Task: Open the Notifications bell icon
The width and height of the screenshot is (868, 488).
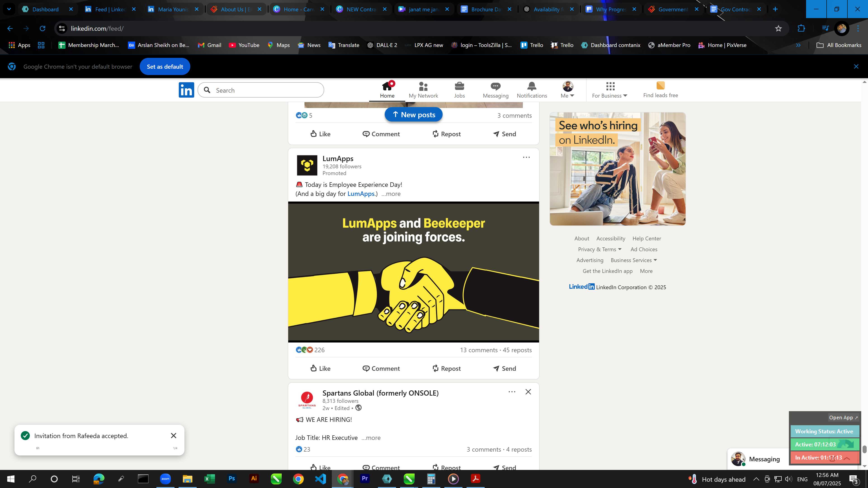Action: [x=532, y=90]
